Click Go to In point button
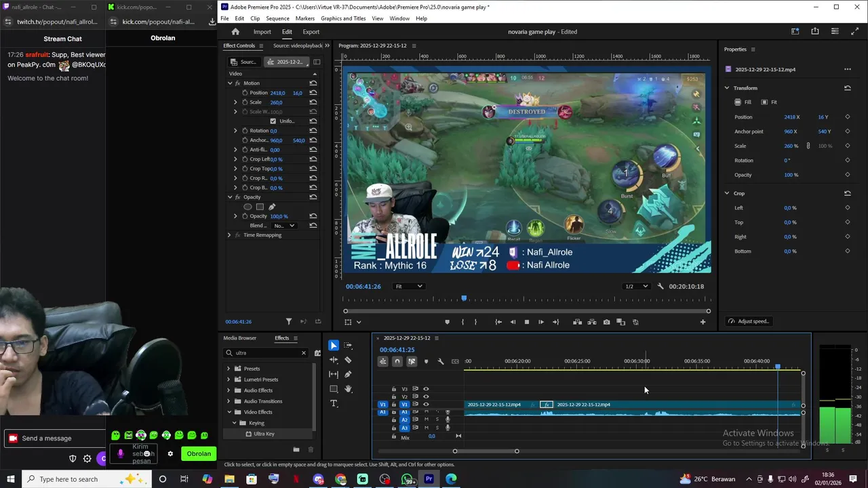Screen dimensions: 868x488 point(498,322)
